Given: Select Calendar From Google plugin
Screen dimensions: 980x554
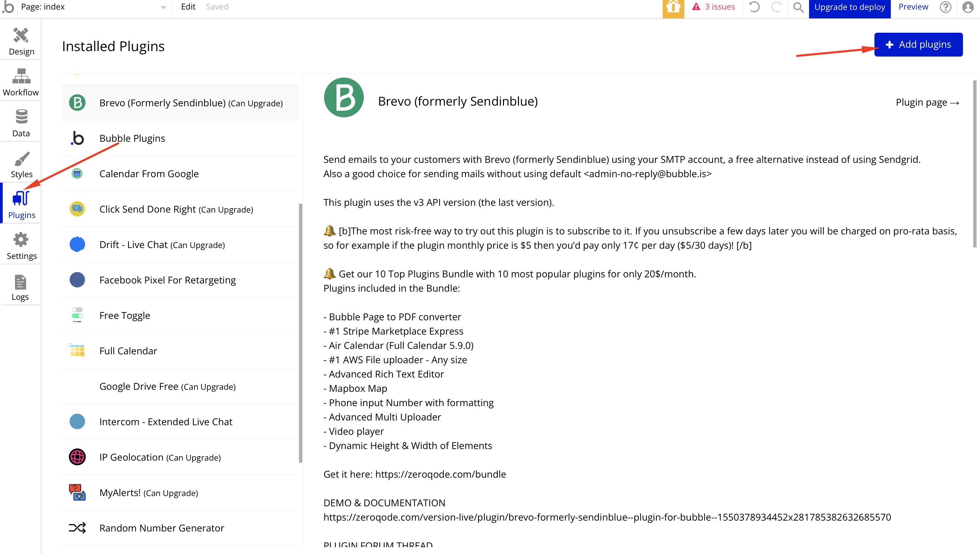Looking at the screenshot, I should [180, 174].
